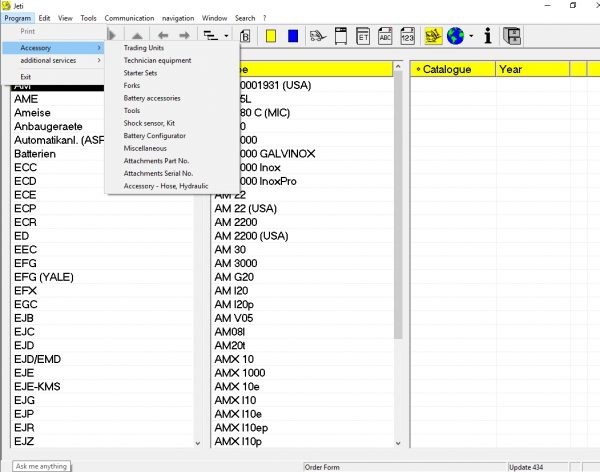The image size is (600, 472).
Task: Select Accessory - Hose, Hydraulic item
Action: pyautogui.click(x=173, y=186)
